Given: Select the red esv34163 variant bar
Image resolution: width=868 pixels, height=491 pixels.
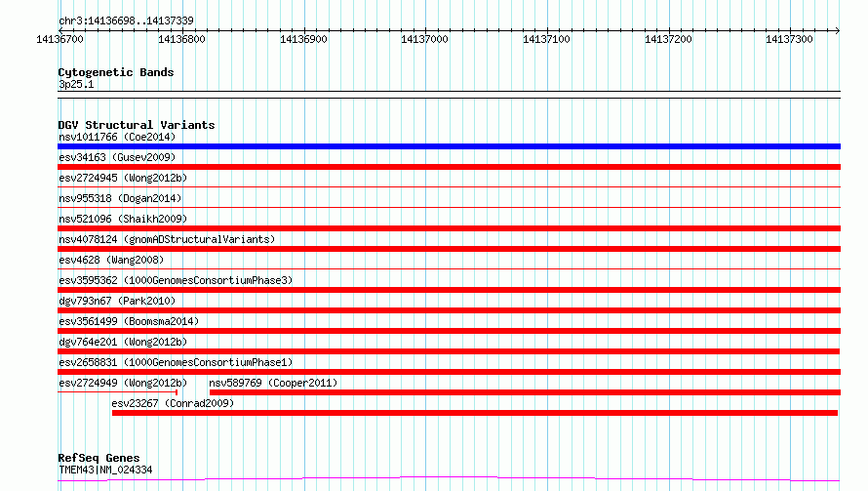Looking at the screenshot, I should pyautogui.click(x=449, y=167).
